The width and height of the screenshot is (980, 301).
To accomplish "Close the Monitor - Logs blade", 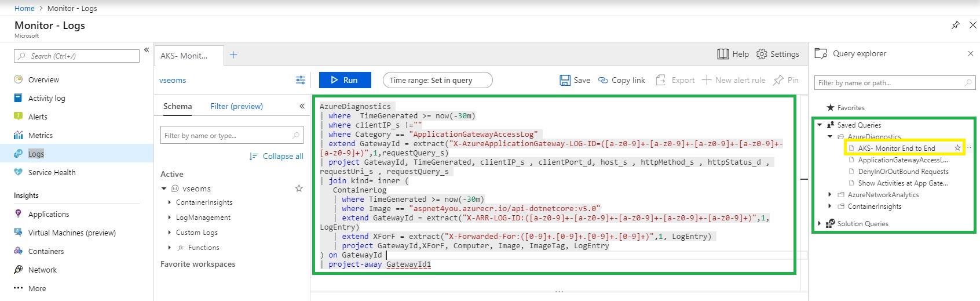I will 973,25.
